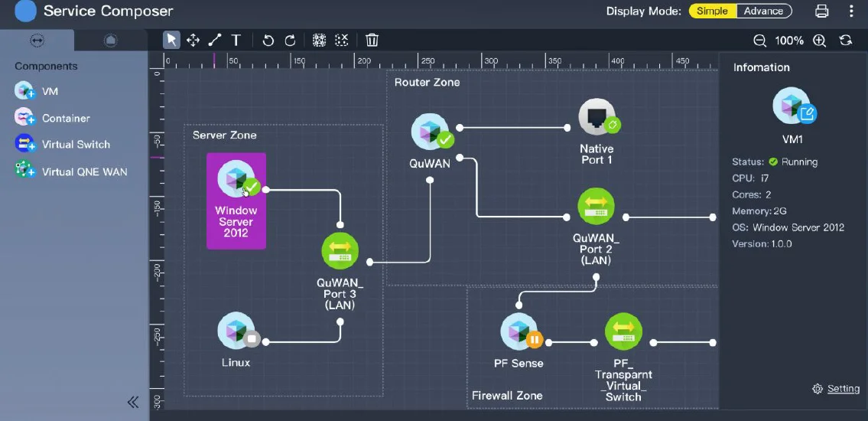This screenshot has height=421, width=868.
Task: Set Display Mode to Simple
Action: 712,11
